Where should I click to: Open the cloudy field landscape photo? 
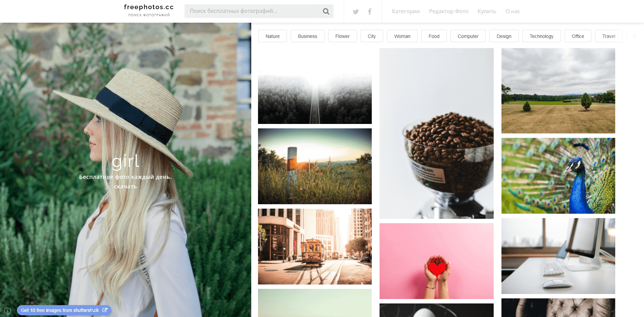click(x=558, y=91)
